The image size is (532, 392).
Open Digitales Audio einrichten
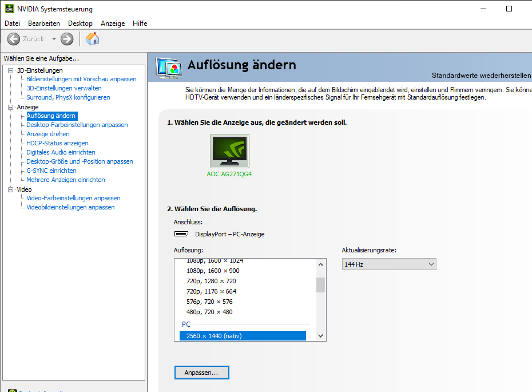[61, 152]
